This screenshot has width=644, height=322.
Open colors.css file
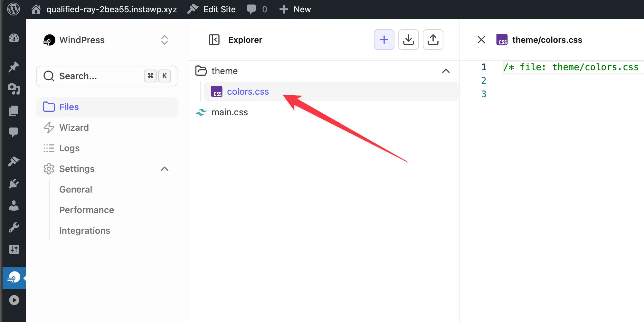click(x=331, y=91)
